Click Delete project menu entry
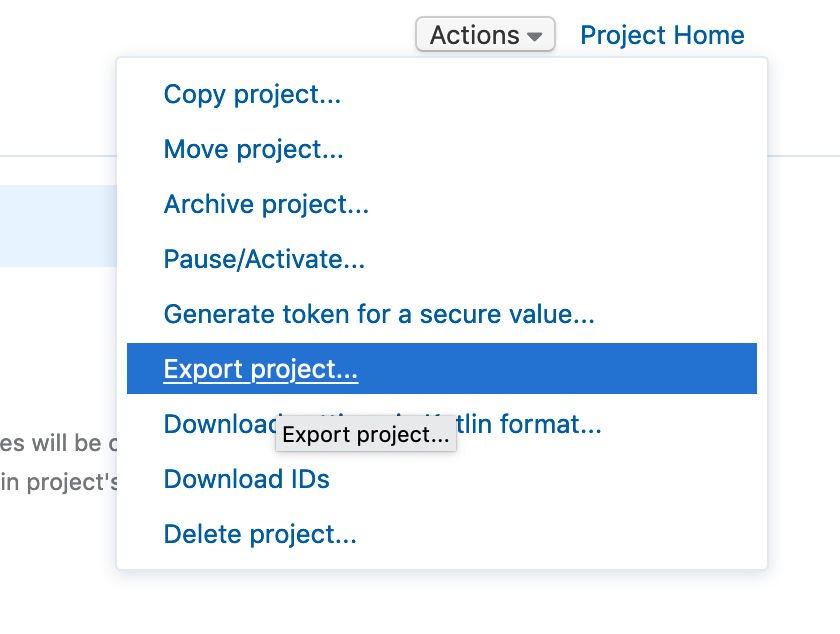The image size is (840, 634). click(x=260, y=534)
